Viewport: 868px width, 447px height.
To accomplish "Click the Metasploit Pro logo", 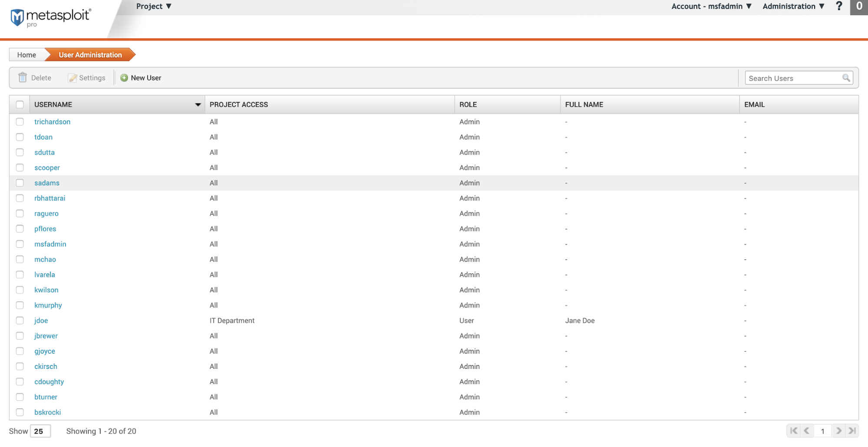I will pos(50,17).
